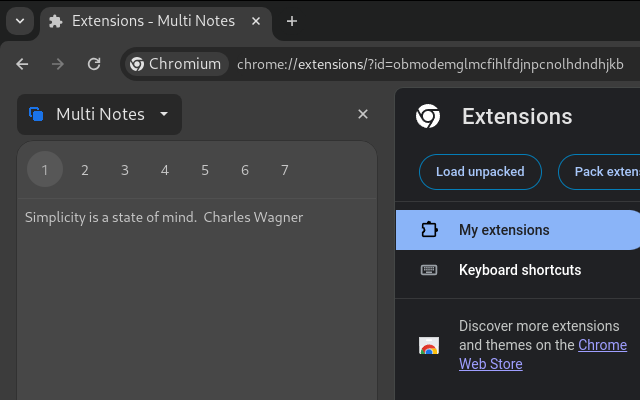Viewport: 640px width, 400px height.
Task: Reload the page
Action: (94, 64)
